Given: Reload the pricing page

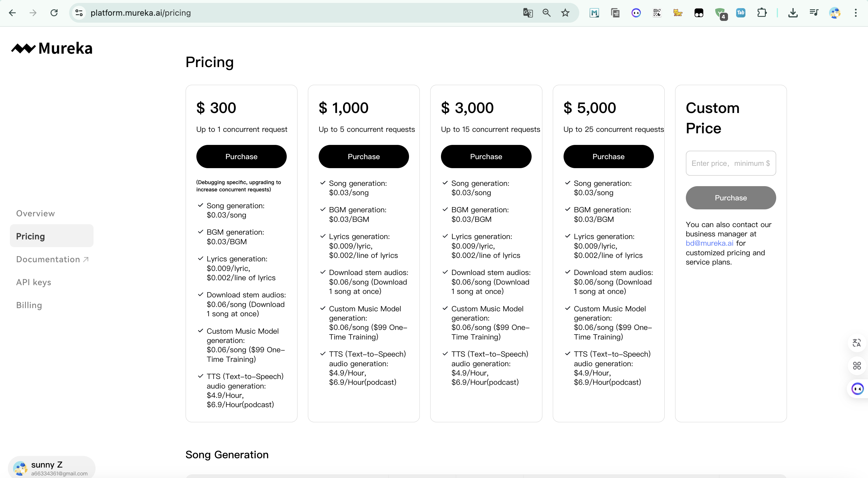Looking at the screenshot, I should pos(54,13).
